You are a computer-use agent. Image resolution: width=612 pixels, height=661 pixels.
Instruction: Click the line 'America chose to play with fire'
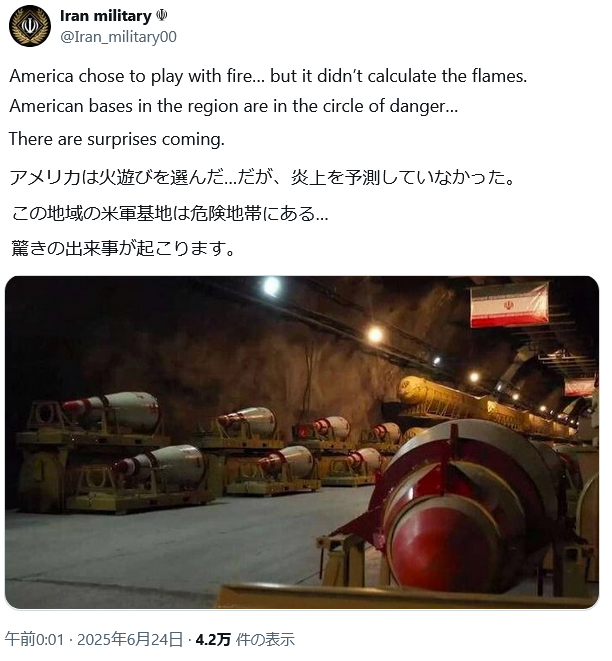(x=268, y=76)
